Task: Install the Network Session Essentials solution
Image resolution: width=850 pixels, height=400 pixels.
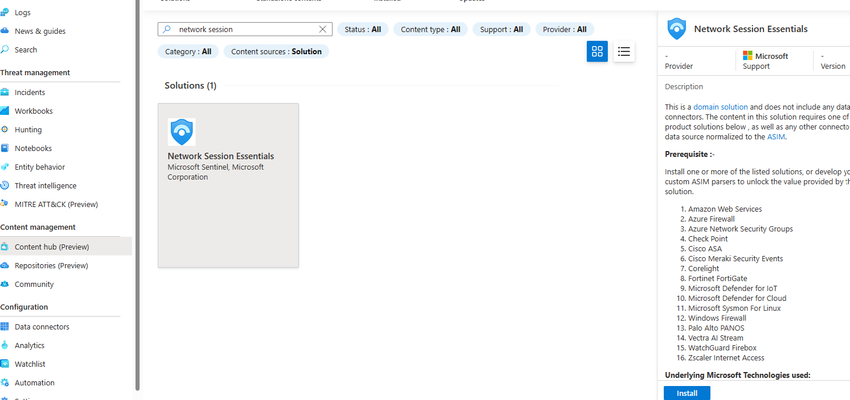Action: pos(687,393)
